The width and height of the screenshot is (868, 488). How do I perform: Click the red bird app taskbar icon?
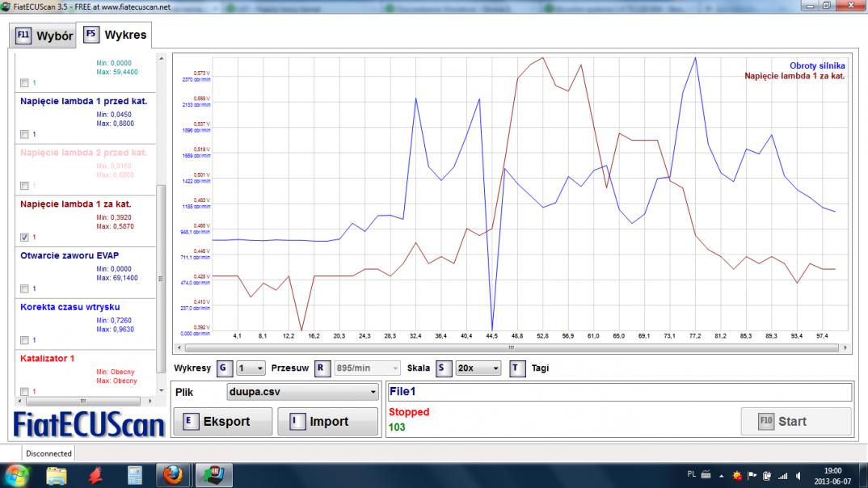(95, 476)
